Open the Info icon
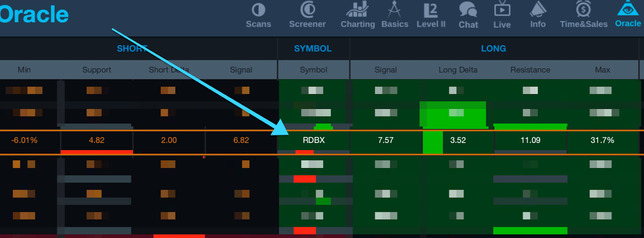The width and height of the screenshot is (644, 238). (538, 10)
